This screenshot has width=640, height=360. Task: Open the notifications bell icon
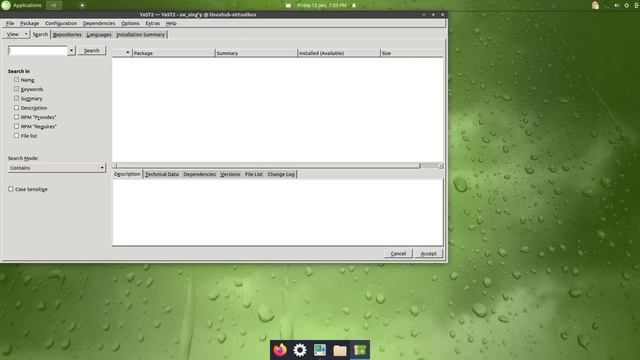(x=354, y=5)
